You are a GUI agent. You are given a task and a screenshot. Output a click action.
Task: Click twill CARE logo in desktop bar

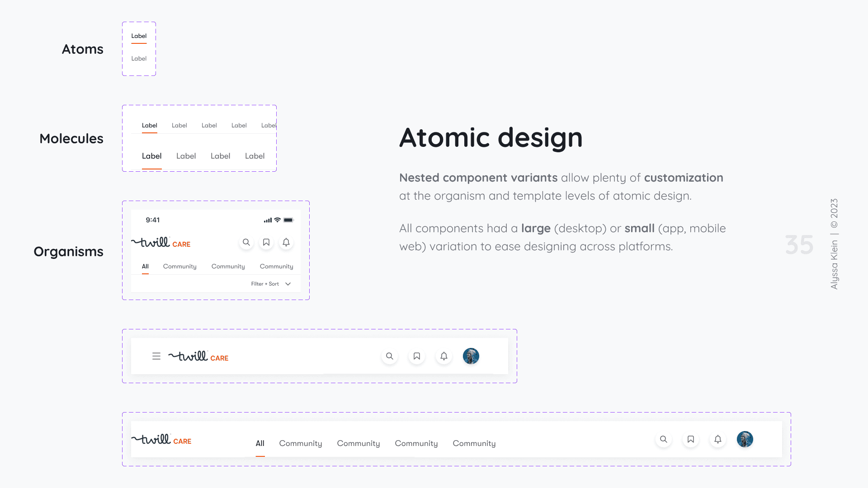pos(161,440)
